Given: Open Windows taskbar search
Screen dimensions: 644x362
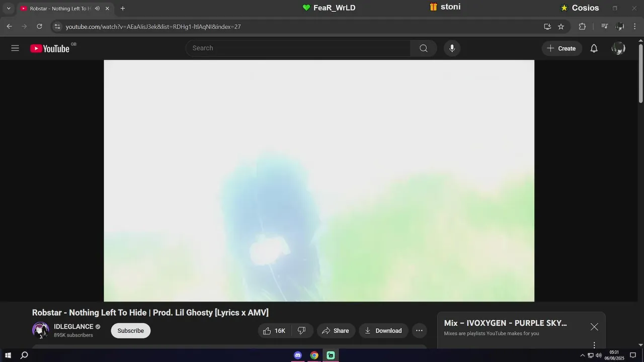Looking at the screenshot, I should point(24,355).
